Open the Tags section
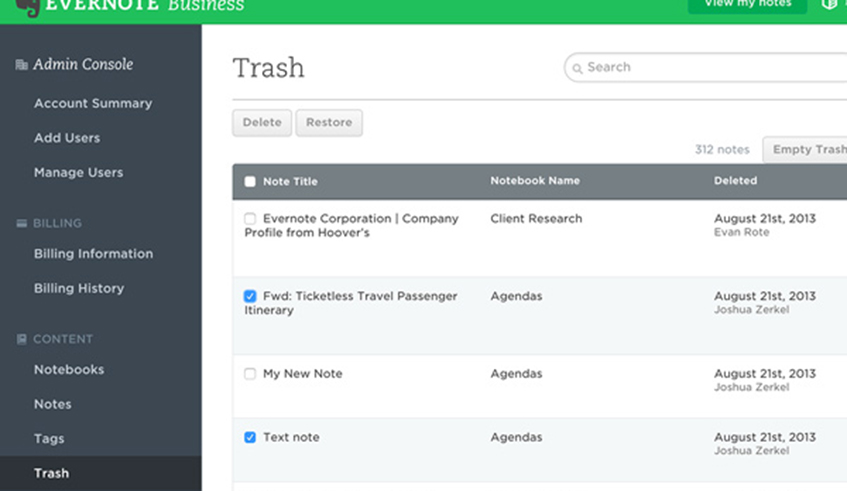The image size is (847, 491). [49, 439]
